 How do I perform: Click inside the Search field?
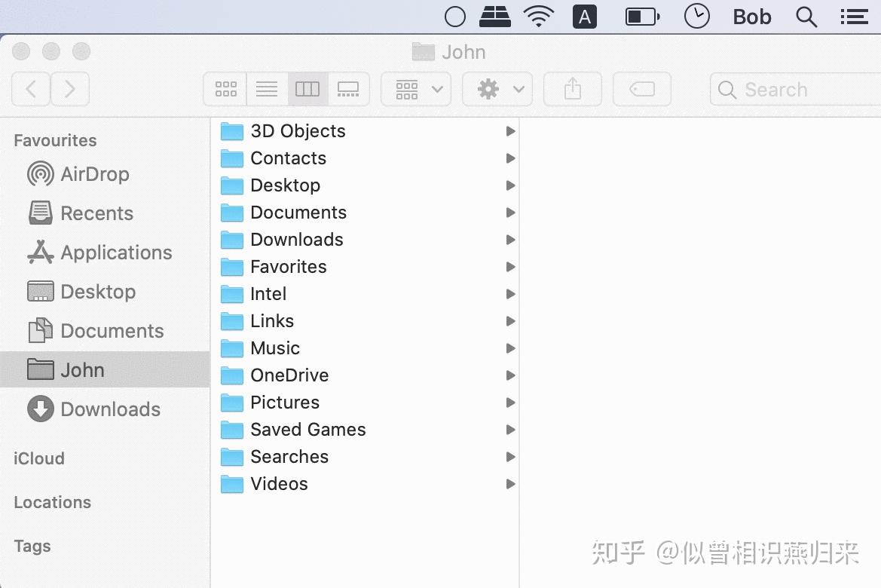click(x=796, y=89)
